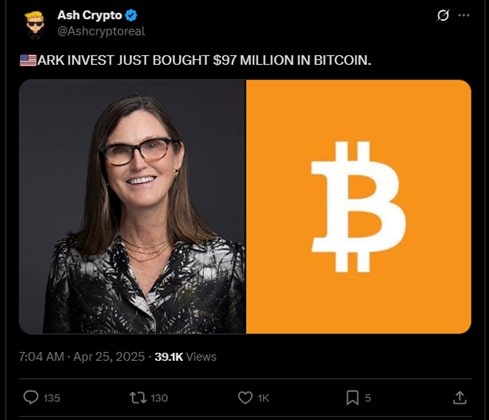Click the share upload arrow icon
This screenshot has height=420, width=489.
pyautogui.click(x=460, y=397)
